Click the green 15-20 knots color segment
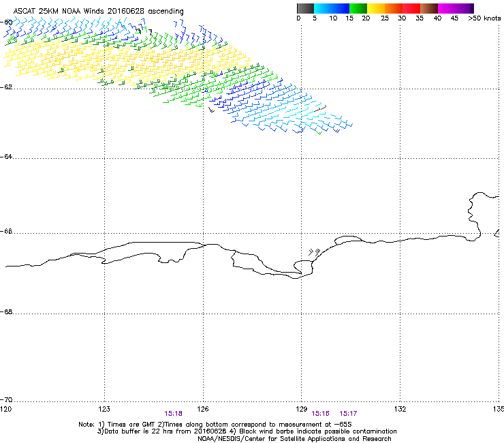 (358, 8)
